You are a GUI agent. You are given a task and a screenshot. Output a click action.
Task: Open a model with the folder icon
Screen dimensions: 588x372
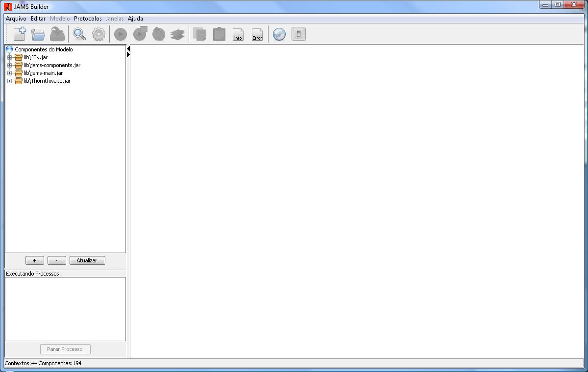(x=38, y=34)
